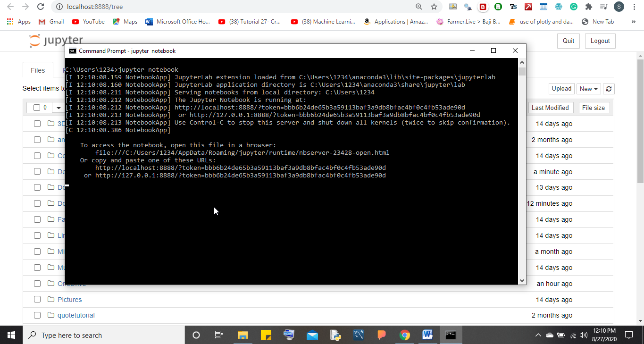Bookmark this page with the star icon

click(x=434, y=7)
